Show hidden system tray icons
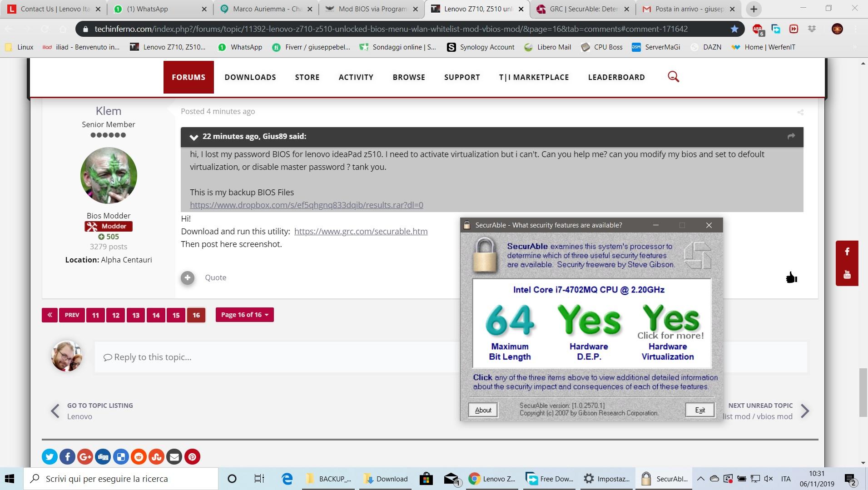The width and height of the screenshot is (868, 490). pyautogui.click(x=701, y=479)
